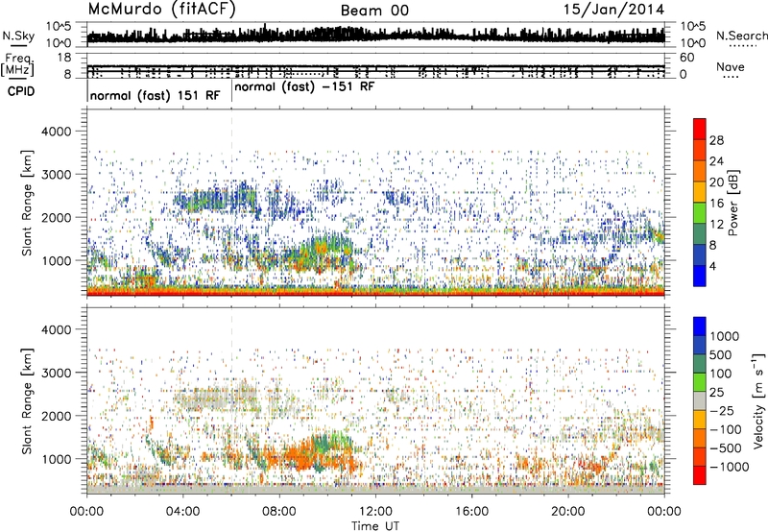The width and height of the screenshot is (768, 532).
Task: Click the 3000 tick of the velocity panel
Action: click(x=57, y=373)
